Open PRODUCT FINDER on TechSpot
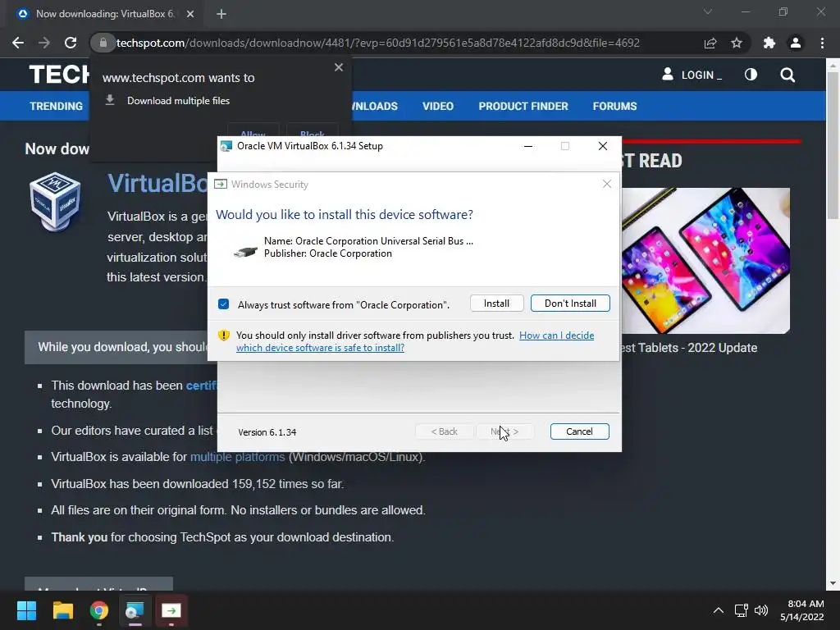840x630 pixels. pyautogui.click(x=523, y=106)
